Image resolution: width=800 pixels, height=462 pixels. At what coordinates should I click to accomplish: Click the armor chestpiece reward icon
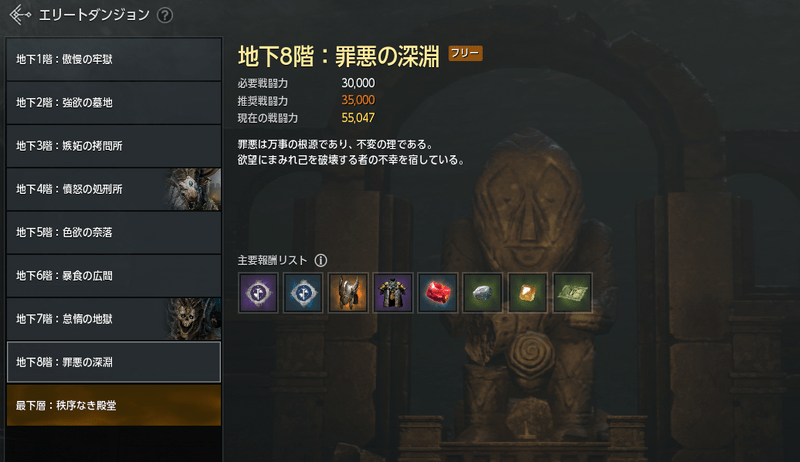[393, 293]
